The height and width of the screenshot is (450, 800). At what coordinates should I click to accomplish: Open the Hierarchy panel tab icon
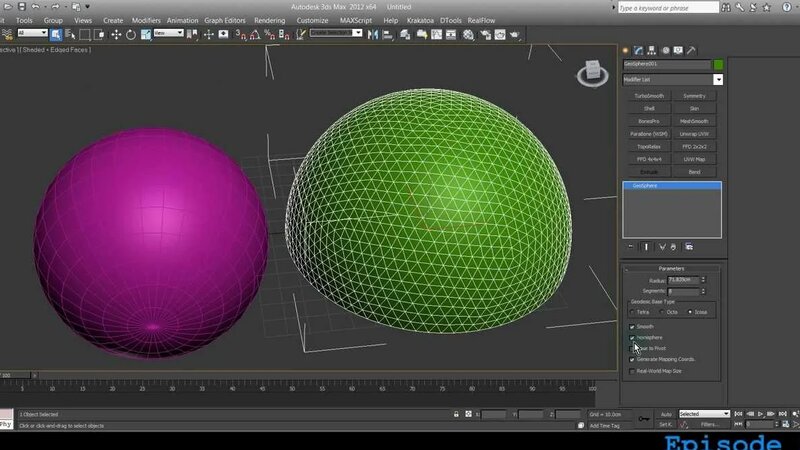652,50
